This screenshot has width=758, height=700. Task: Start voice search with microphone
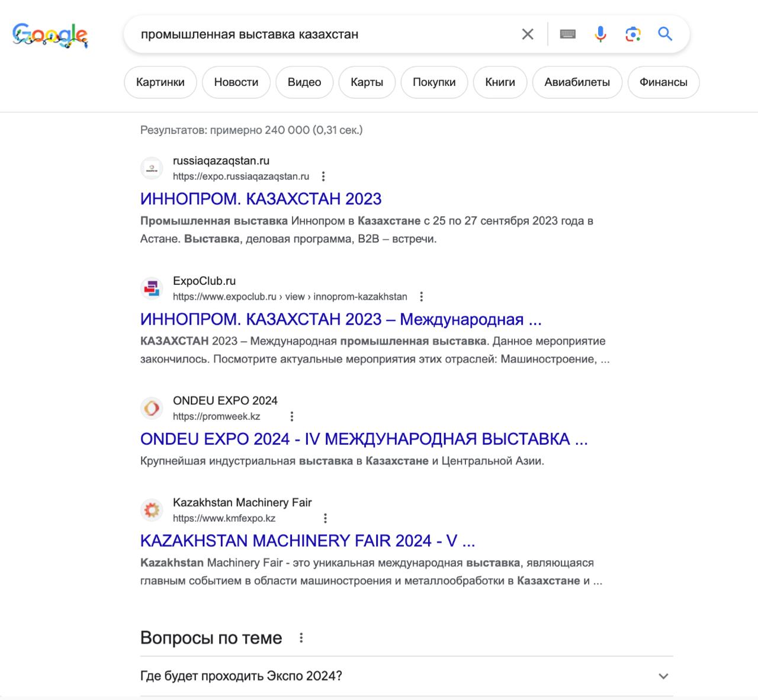click(600, 34)
